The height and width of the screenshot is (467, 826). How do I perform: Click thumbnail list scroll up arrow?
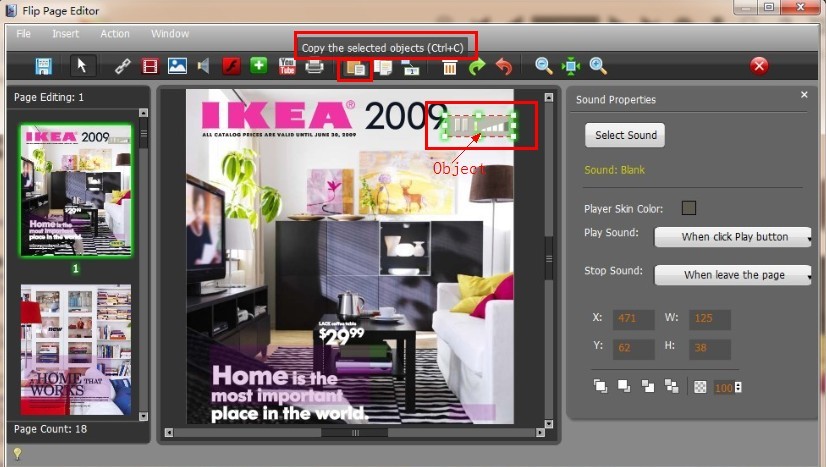point(143,113)
